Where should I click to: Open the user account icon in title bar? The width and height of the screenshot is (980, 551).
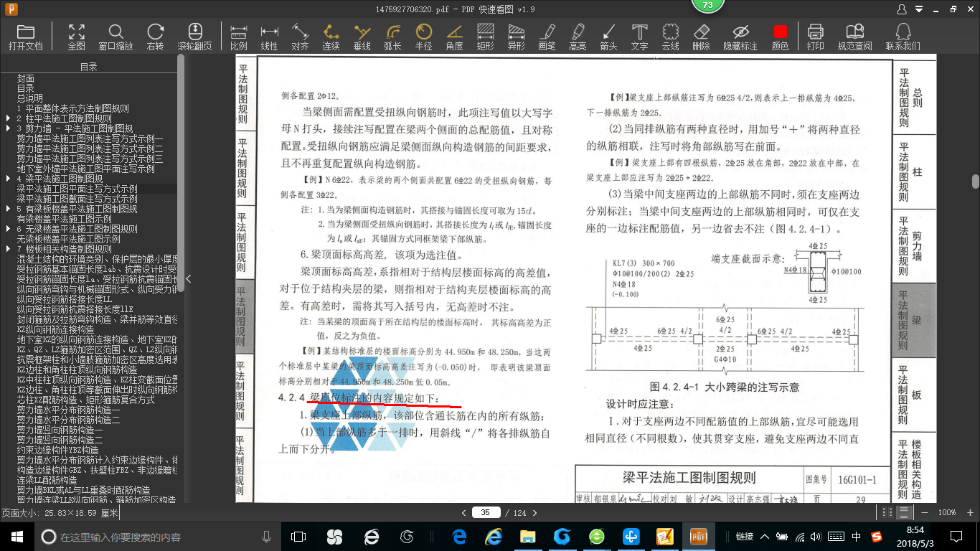(903, 9)
